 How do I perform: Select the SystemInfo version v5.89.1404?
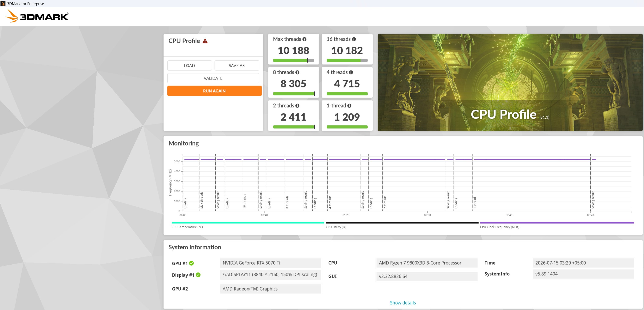583,274
